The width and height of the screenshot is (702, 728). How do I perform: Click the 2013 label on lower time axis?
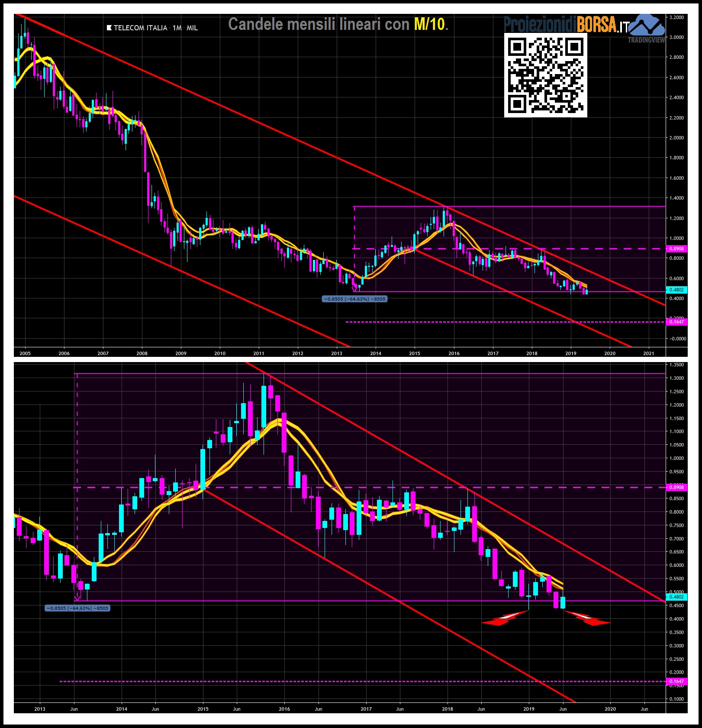39,709
